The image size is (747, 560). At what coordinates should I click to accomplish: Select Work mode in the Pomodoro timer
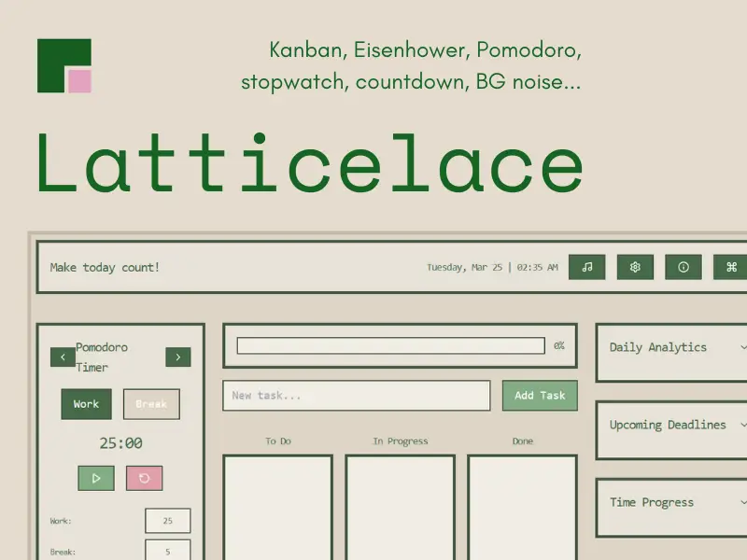(86, 404)
